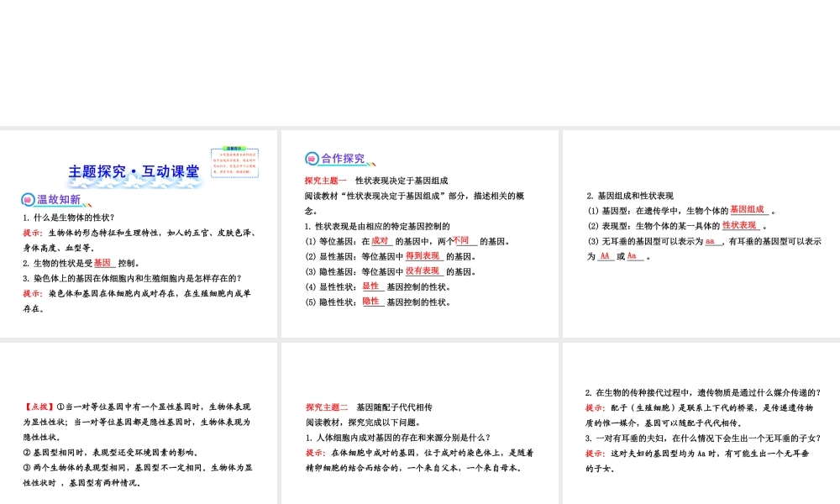Click the heading 基因随配子代代相传
The image size is (840, 504).
[394, 407]
